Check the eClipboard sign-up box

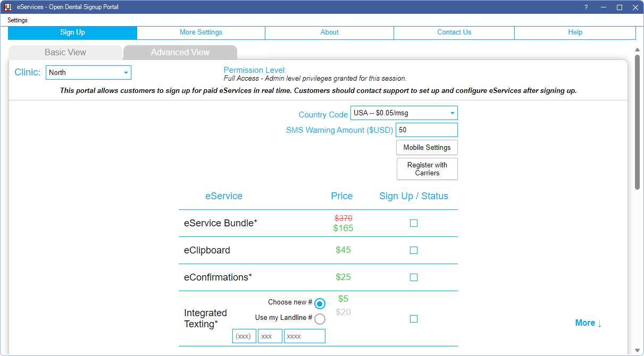(414, 250)
